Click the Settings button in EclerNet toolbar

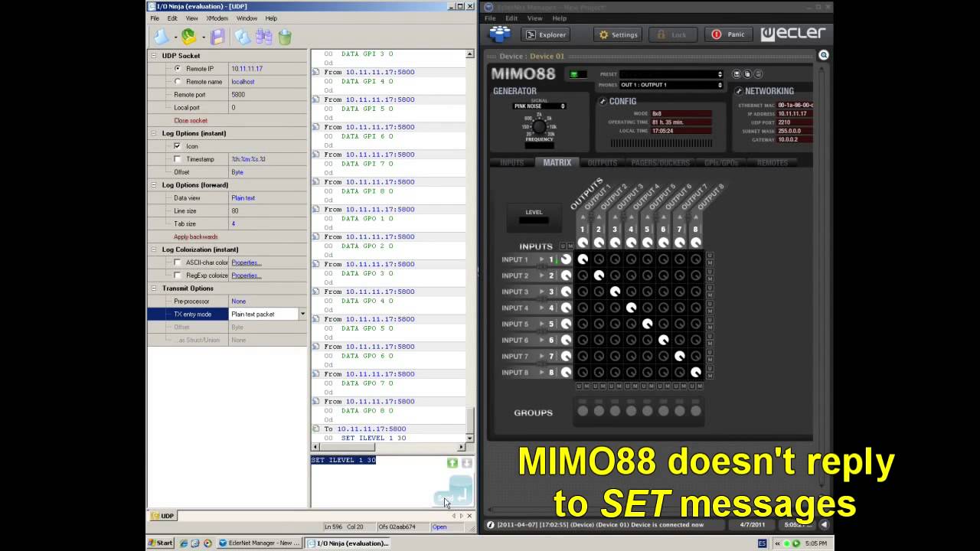618,34
